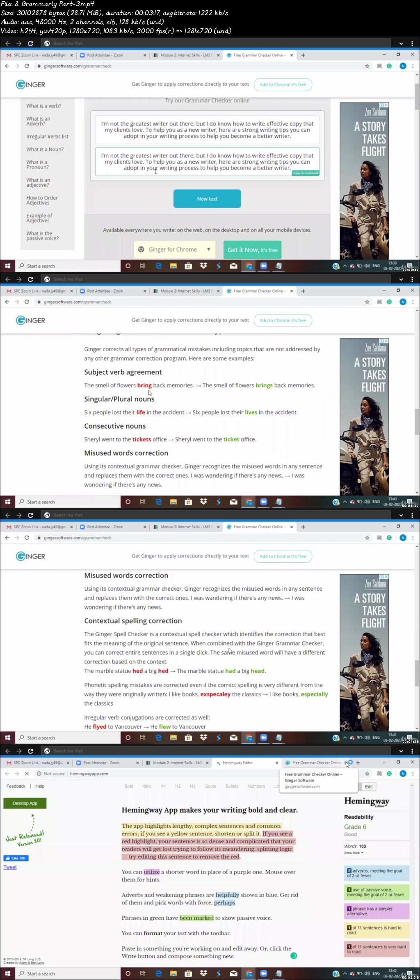The width and height of the screenshot is (420, 980).
Task: Open Microsoft Store from Hemingway screen's taskbar
Action: [188, 973]
